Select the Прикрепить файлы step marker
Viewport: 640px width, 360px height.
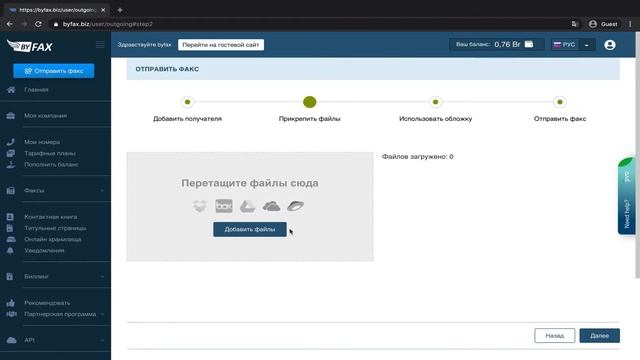(309, 102)
